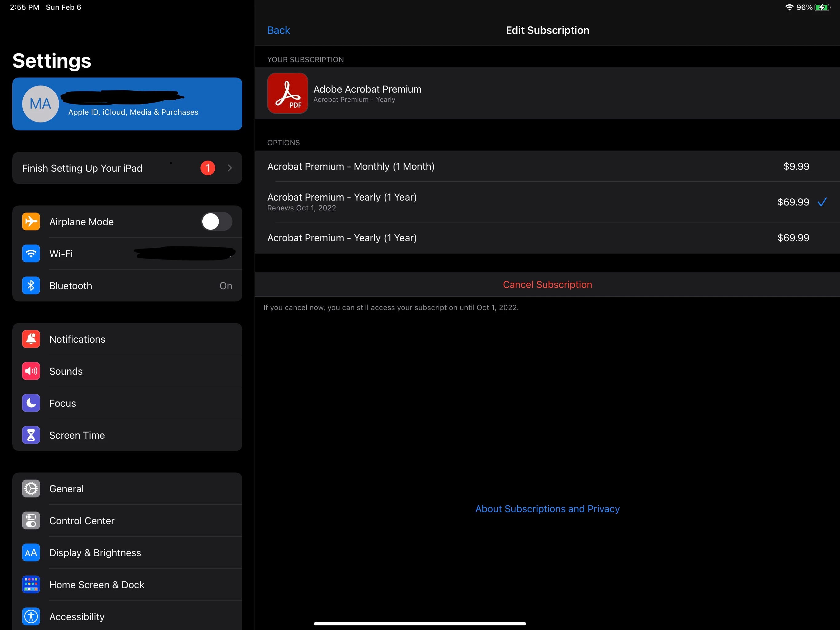
Task: Tap the Control Center toggles icon
Action: (x=31, y=520)
